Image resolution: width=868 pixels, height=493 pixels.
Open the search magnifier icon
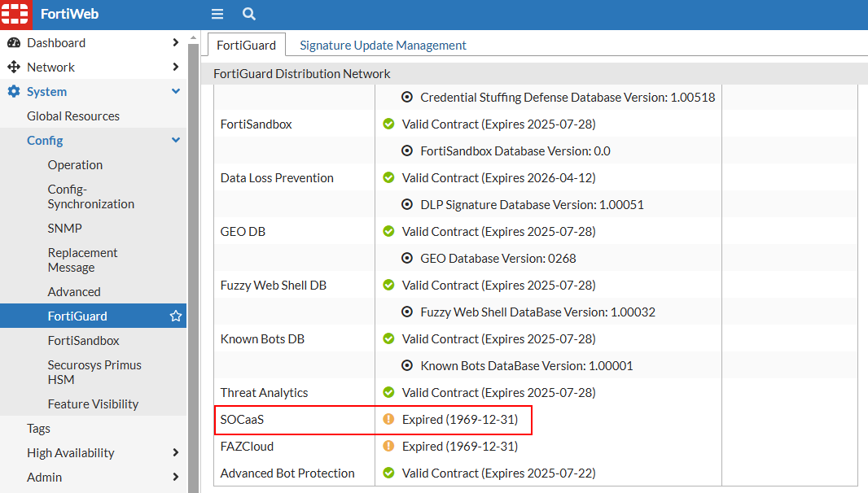coord(249,14)
